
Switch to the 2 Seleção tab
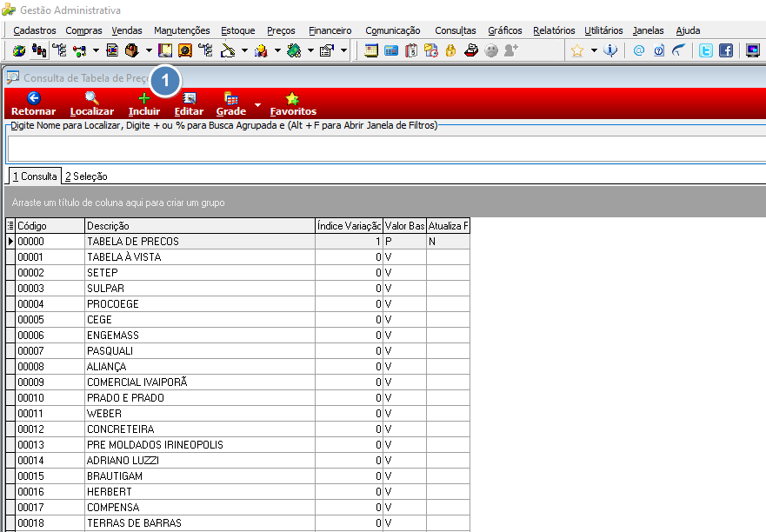(86, 176)
